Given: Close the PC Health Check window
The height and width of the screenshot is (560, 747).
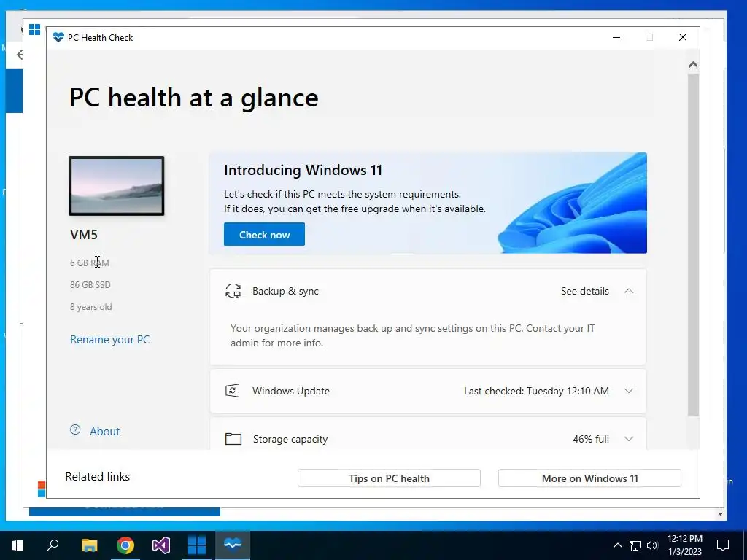Looking at the screenshot, I should click(x=683, y=37).
